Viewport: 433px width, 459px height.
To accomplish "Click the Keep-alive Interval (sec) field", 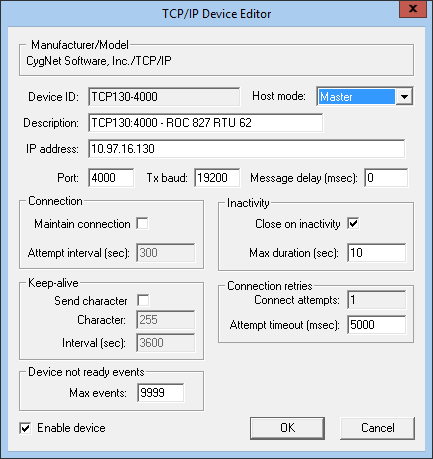I will (x=166, y=343).
